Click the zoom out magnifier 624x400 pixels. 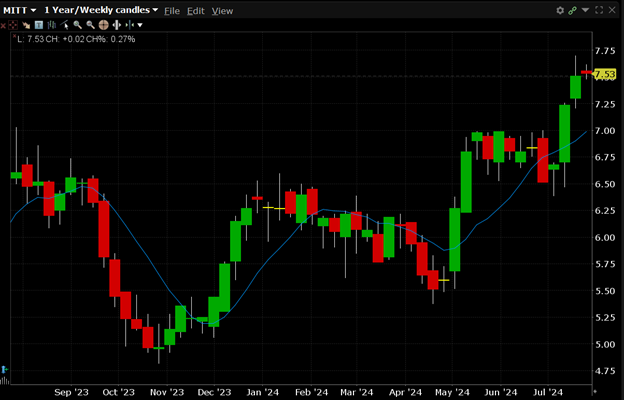tap(90, 25)
